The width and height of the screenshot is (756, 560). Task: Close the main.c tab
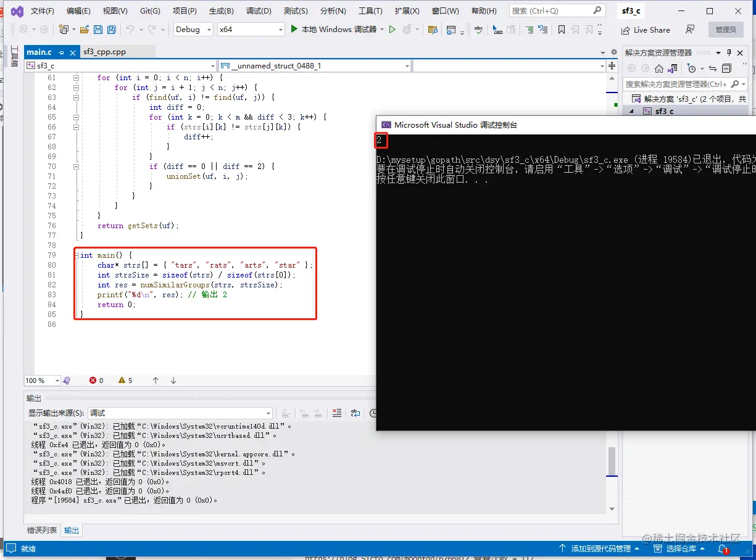(x=73, y=52)
